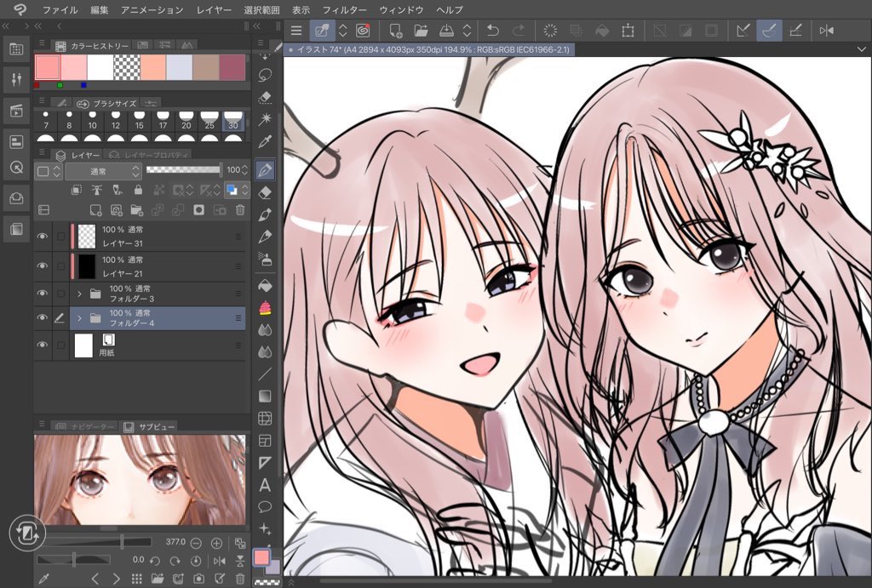
Task: Open the レイヤー menu in the menu bar
Action: pos(214,10)
